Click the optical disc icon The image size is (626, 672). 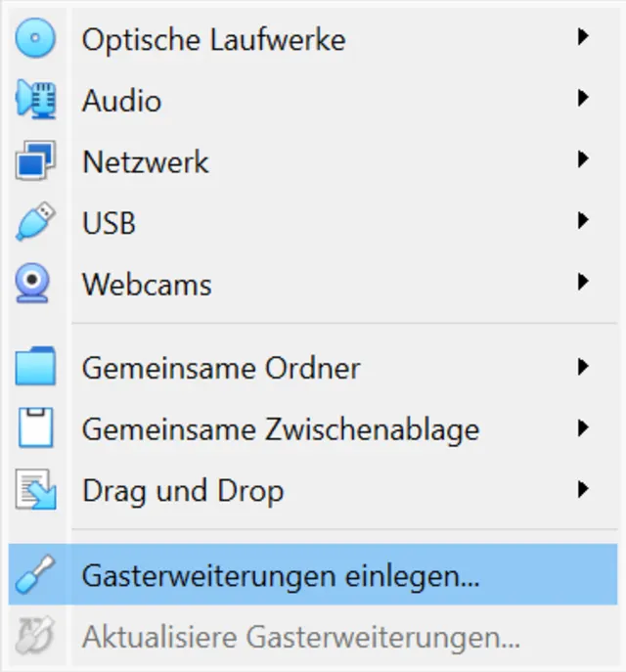click(35, 39)
